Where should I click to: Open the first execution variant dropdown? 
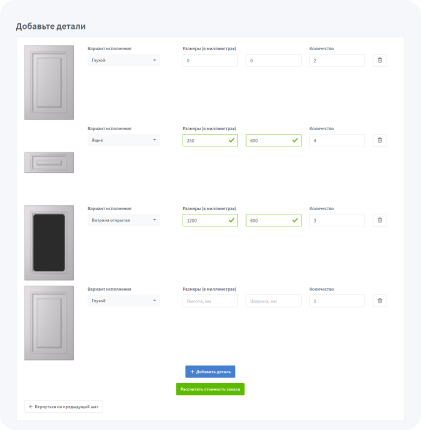click(124, 60)
